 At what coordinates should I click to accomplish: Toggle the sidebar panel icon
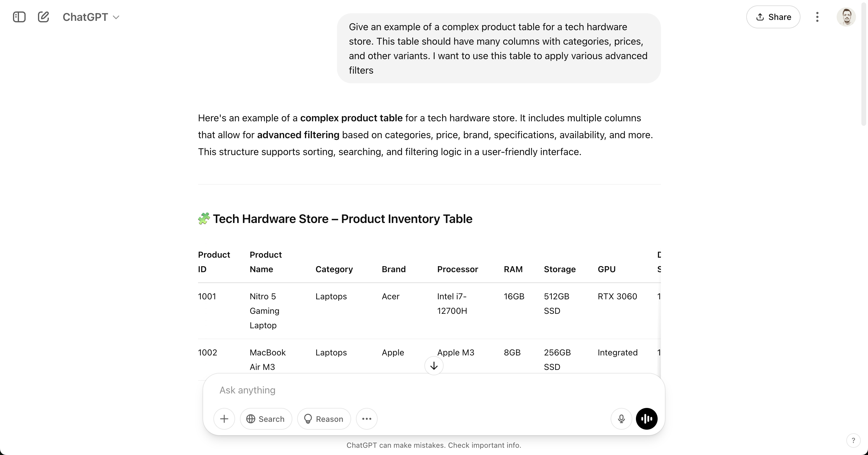coord(19,17)
